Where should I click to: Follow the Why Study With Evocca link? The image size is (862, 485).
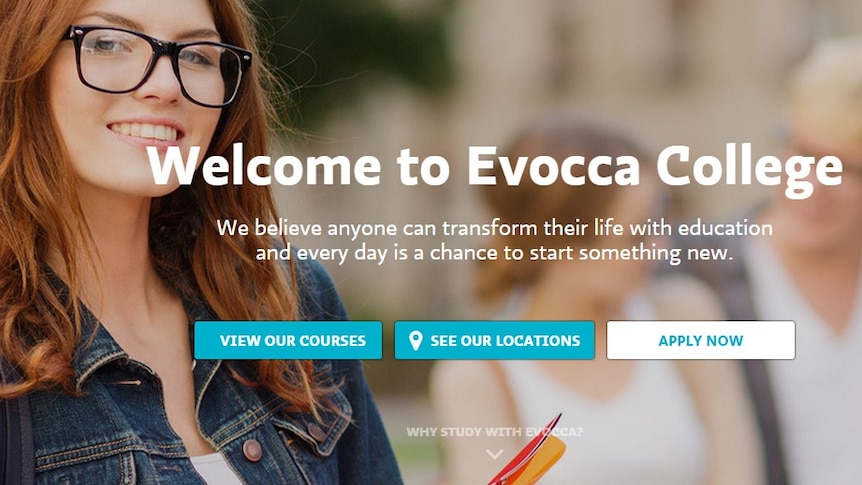494,432
